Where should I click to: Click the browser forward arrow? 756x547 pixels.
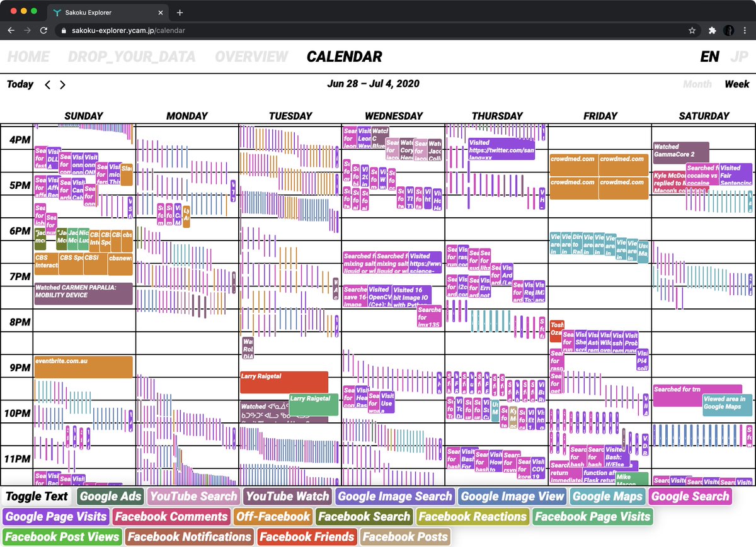(x=27, y=30)
